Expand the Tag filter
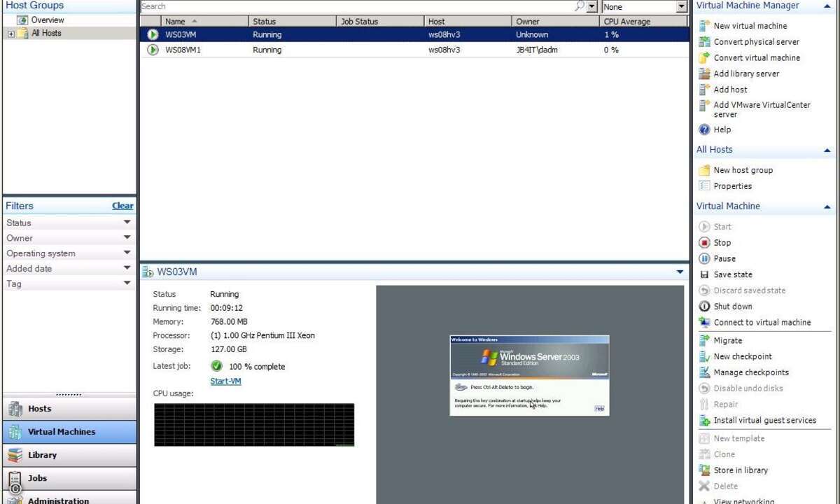840x504 pixels. (x=127, y=283)
